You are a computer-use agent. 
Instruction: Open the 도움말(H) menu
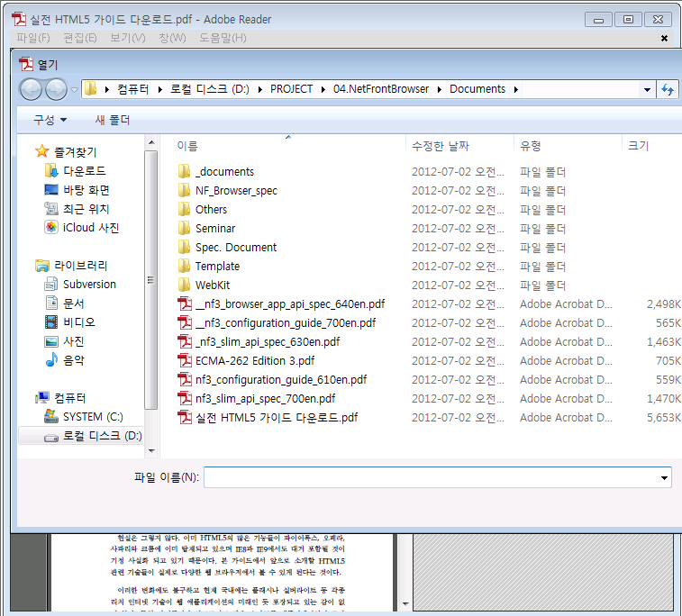[x=223, y=38]
